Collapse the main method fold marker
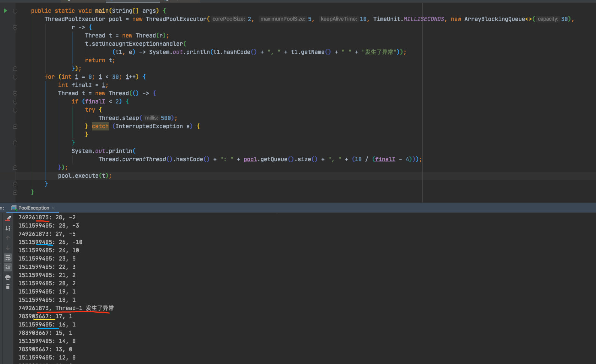 pyautogui.click(x=15, y=11)
